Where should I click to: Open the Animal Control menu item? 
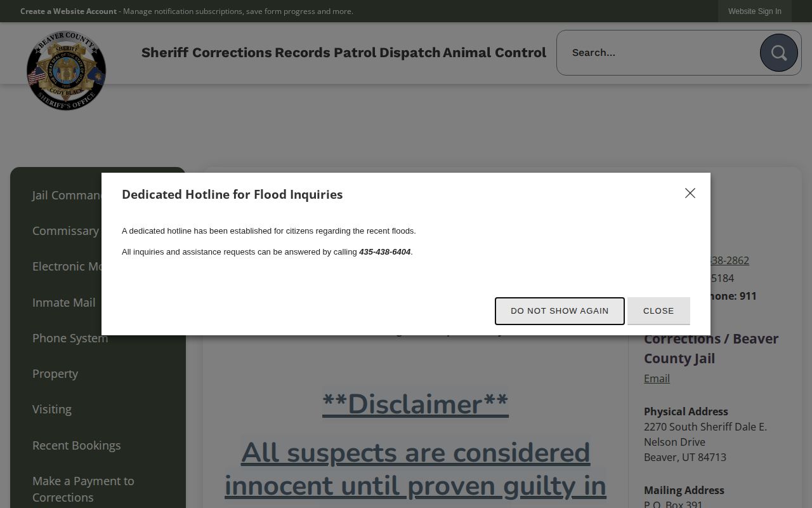click(494, 53)
